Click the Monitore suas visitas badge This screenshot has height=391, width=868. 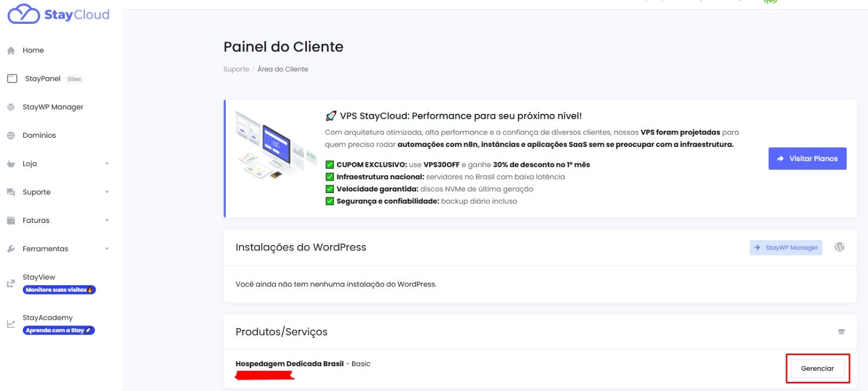(59, 290)
